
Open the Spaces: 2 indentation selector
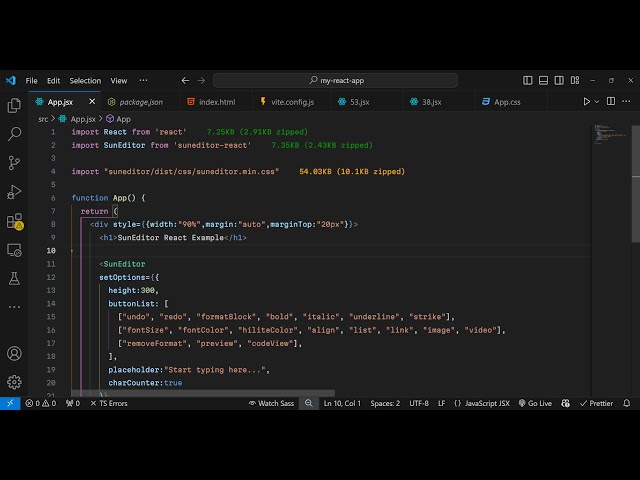(x=384, y=403)
